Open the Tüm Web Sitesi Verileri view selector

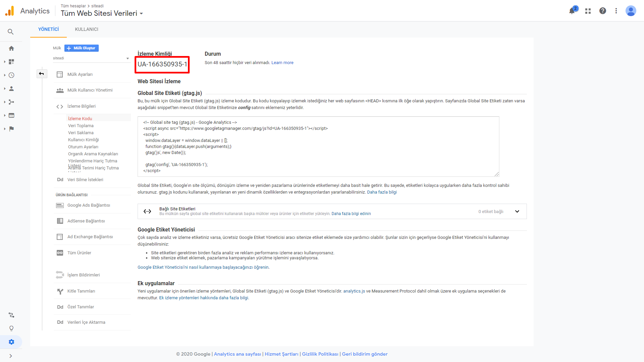102,13
